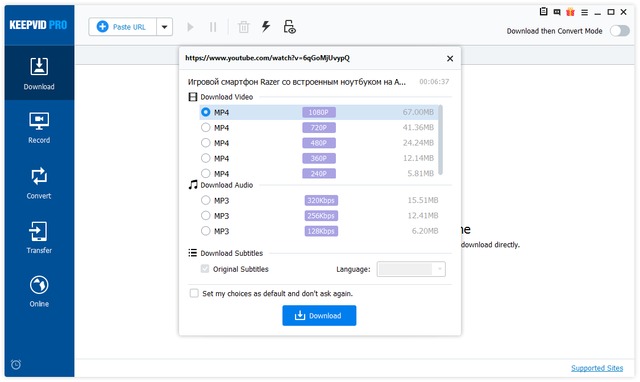640x382 pixels.
Task: Click the KEEPVID PRO logo
Action: (38, 25)
